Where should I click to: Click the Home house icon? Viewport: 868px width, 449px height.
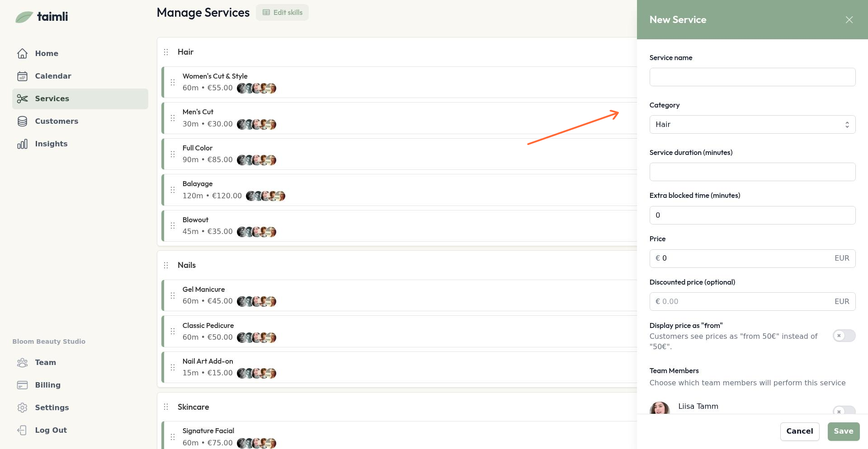(x=22, y=53)
